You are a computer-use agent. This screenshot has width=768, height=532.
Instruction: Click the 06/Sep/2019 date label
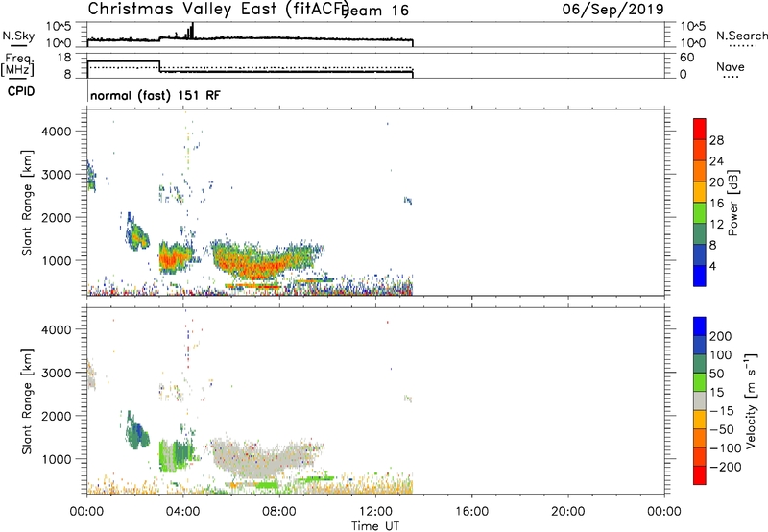point(613,9)
